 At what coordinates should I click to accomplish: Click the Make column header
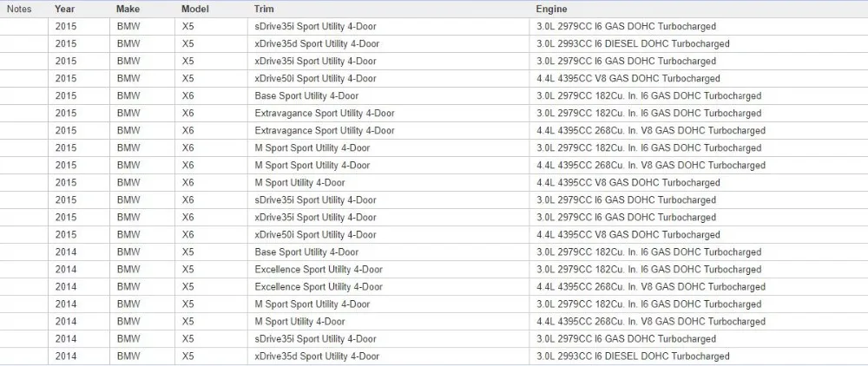click(128, 9)
